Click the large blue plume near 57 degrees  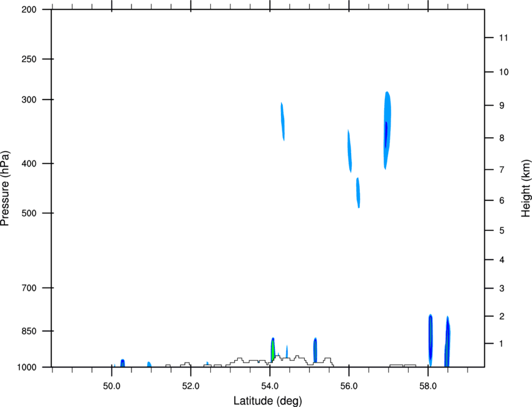[387, 130]
